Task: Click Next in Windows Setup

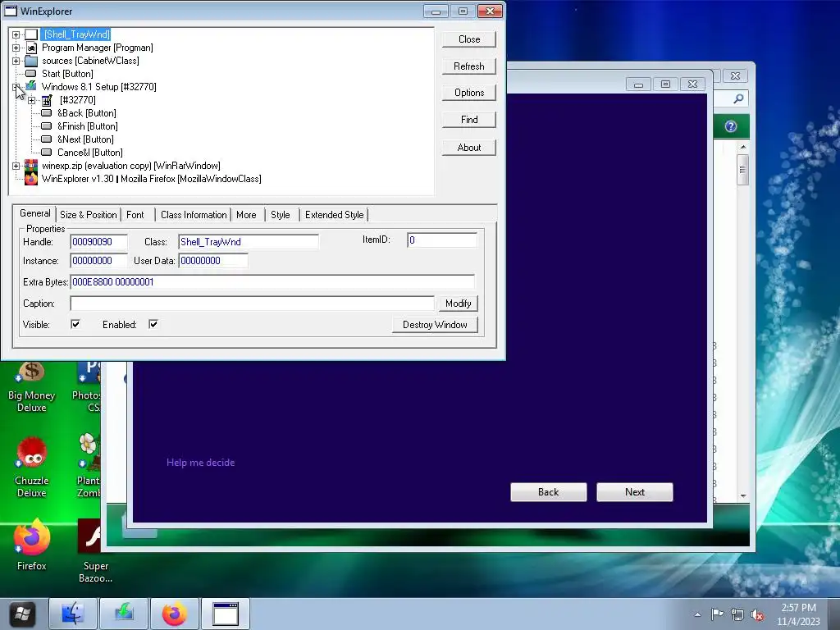Action: point(635,492)
